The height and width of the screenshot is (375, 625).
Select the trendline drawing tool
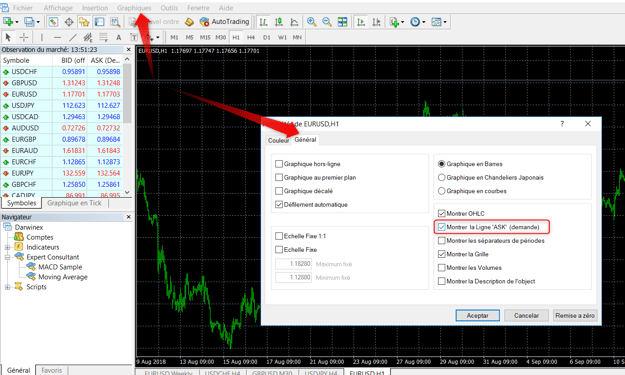click(x=73, y=37)
